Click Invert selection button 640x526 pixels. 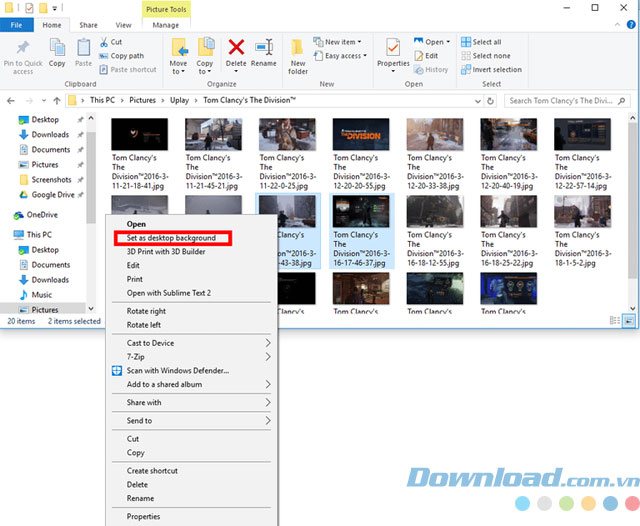(490, 70)
